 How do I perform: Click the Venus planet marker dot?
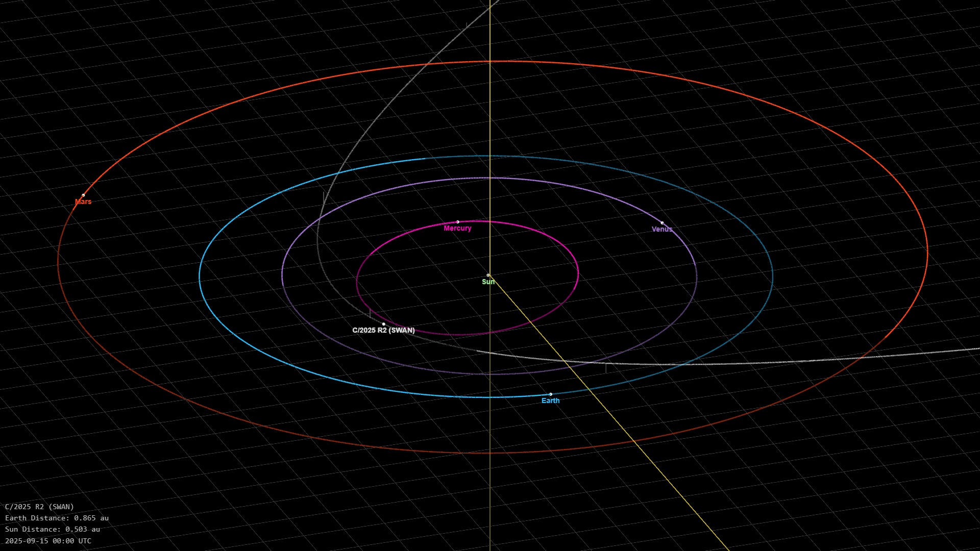[662, 223]
